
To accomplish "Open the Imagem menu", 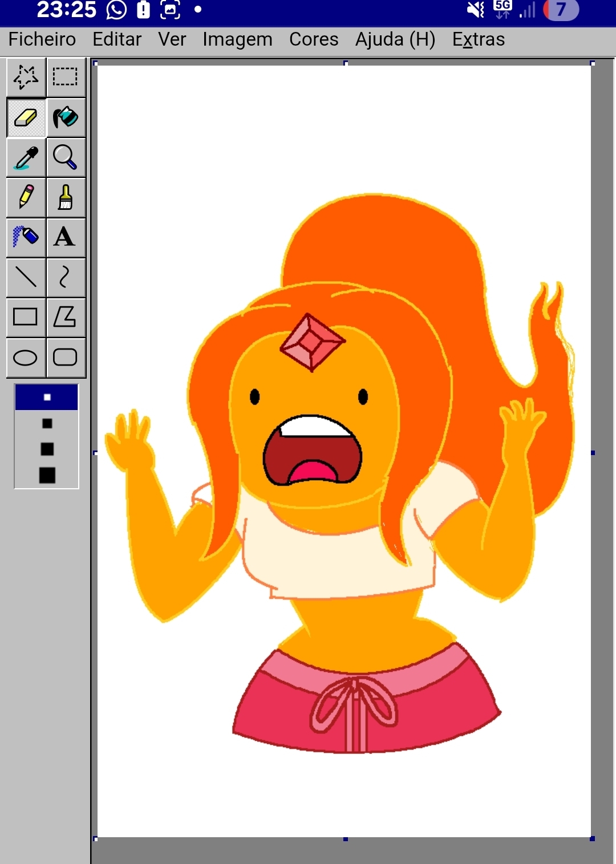I will pyautogui.click(x=237, y=39).
